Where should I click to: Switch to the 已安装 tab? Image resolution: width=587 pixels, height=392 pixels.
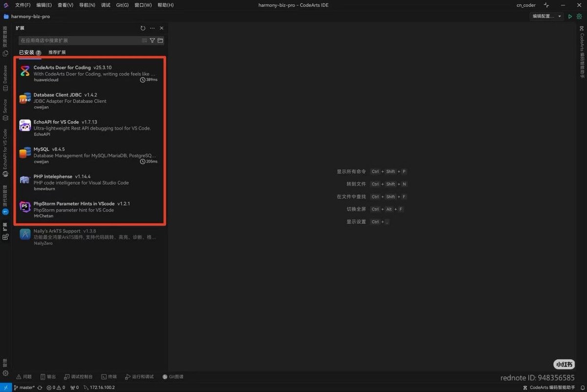tap(30, 52)
